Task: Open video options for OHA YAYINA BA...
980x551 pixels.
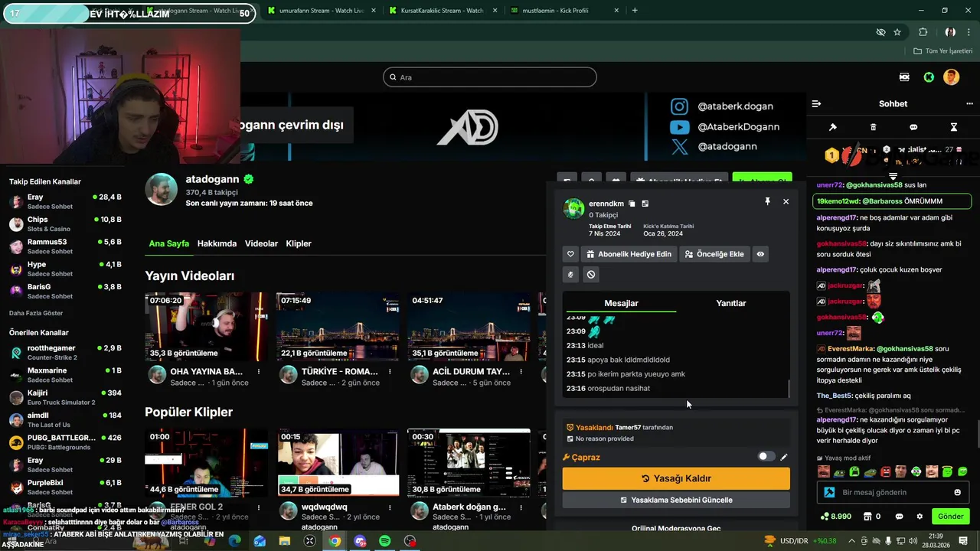Action: tap(259, 372)
